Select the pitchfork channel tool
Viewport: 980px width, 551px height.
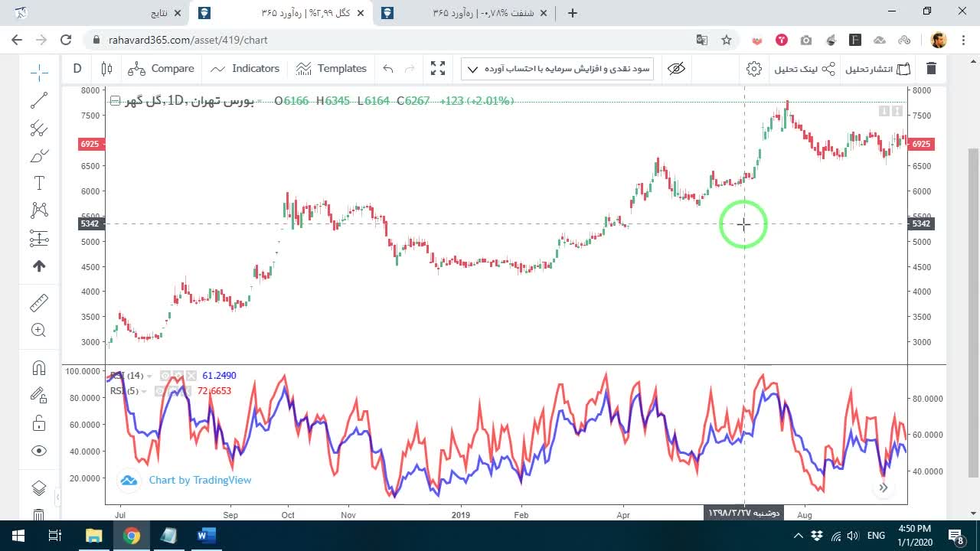pos(39,129)
